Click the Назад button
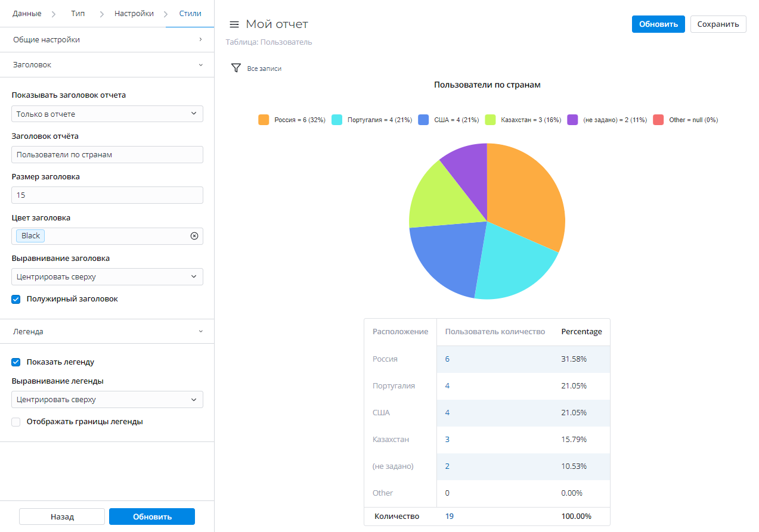 (62, 517)
